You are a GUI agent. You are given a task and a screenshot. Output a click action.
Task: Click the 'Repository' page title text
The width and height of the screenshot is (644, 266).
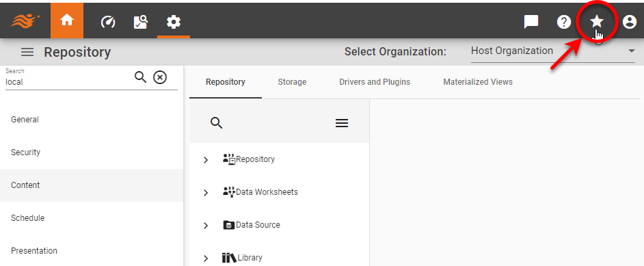click(x=77, y=52)
